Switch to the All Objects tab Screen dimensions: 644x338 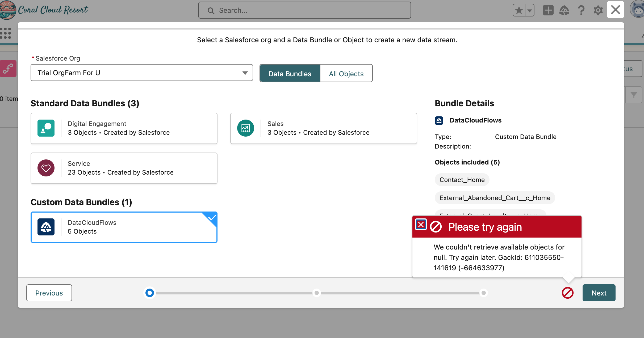coord(346,74)
